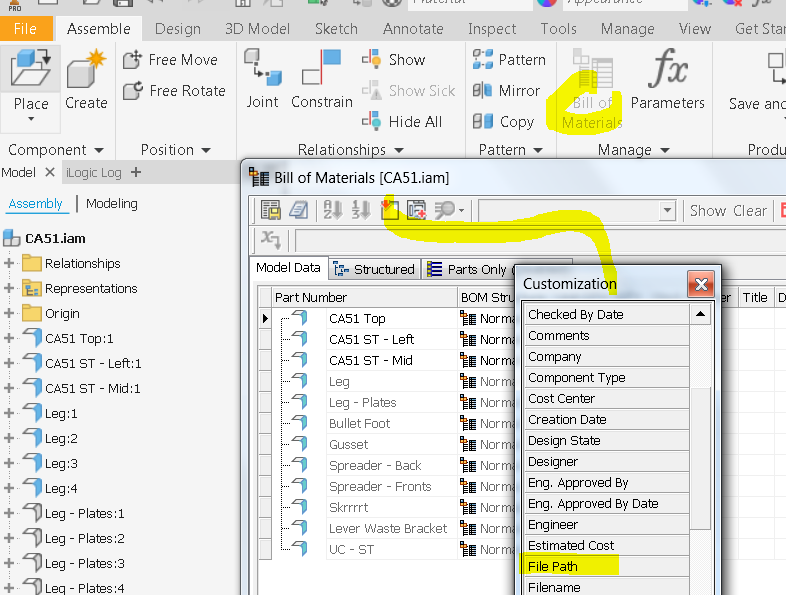
Task: Click the formula cancel X icon
Action: [x=271, y=240]
